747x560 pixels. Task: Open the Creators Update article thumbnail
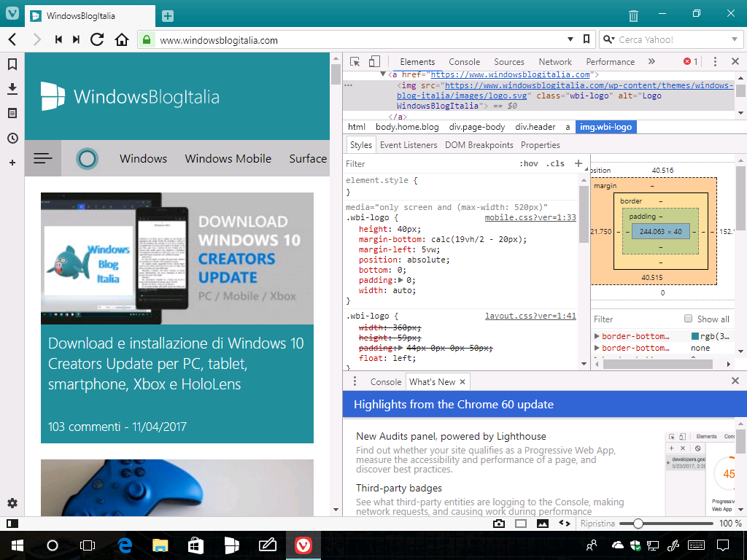tap(177, 259)
